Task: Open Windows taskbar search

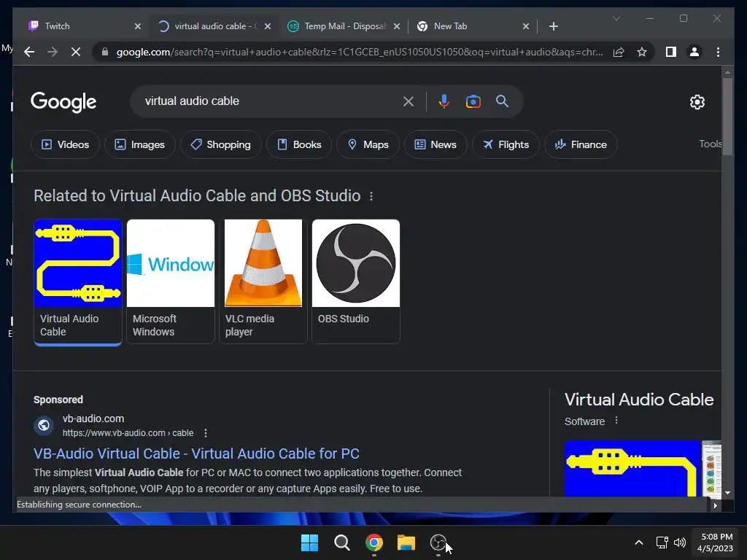Action: tap(341, 542)
